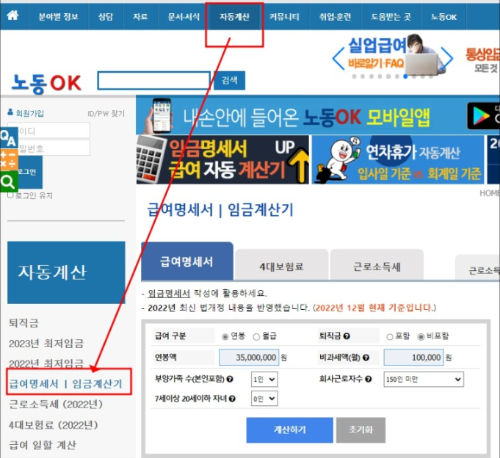This screenshot has height=458, width=500.
Task: Select 퇴직금 비포함 radio button
Action: (x=421, y=337)
